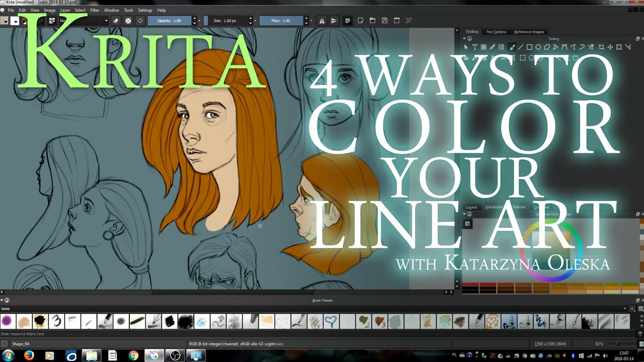This screenshot has width=644, height=362.
Task: Select the Rectangle shape tool
Action: (x=529, y=47)
